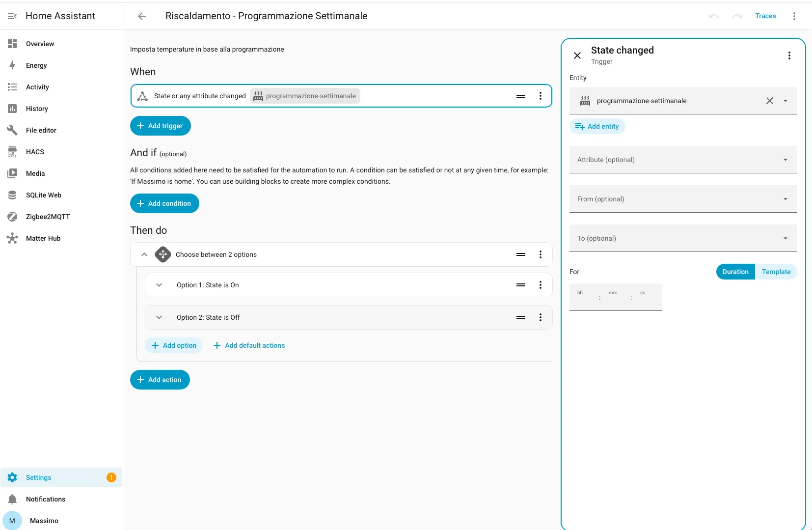Clear programmazione-settimanale entity

click(770, 101)
